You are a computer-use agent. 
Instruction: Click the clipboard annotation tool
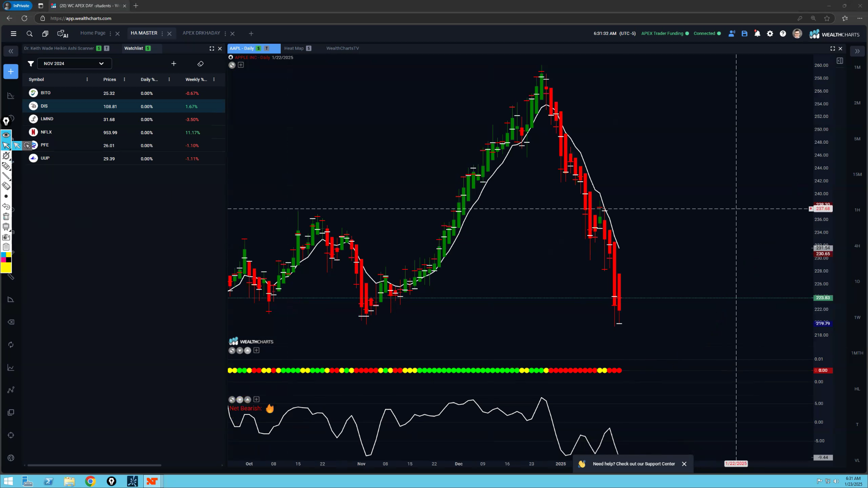(x=6, y=247)
